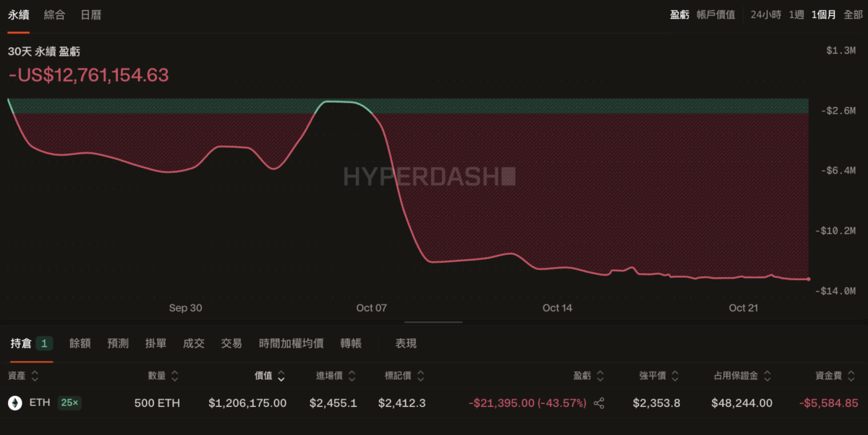Open the 時間加權均價 TWAP tab
868x435 pixels.
tap(291, 344)
